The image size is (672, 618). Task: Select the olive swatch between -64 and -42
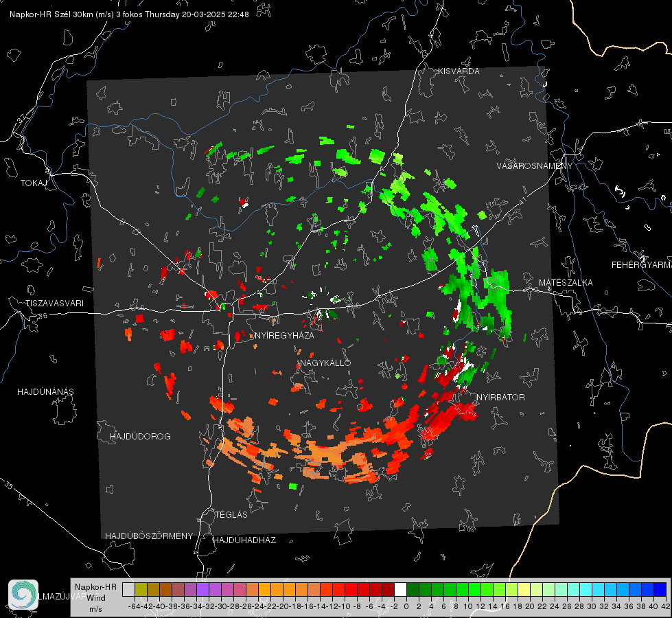tap(141, 589)
